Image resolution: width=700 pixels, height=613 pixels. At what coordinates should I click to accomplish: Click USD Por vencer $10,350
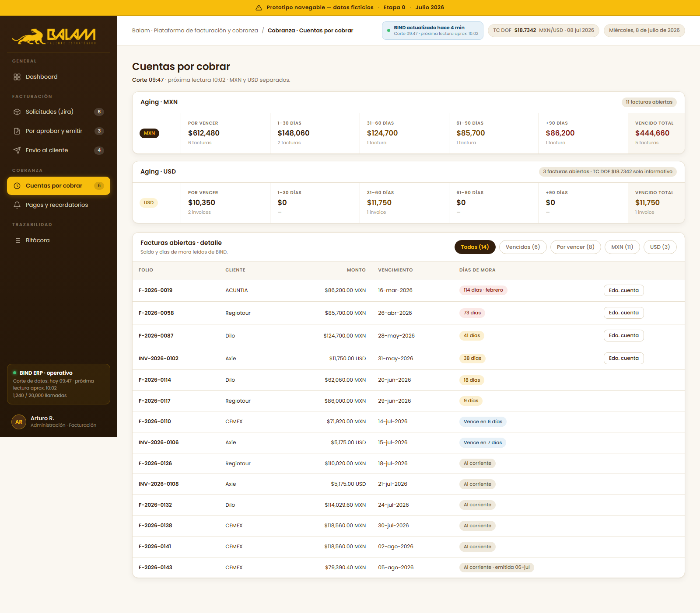(225, 203)
